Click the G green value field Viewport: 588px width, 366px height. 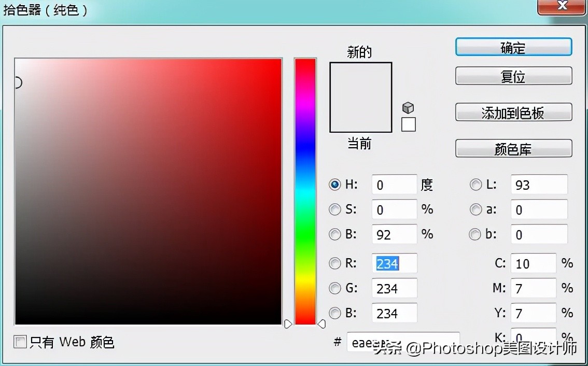coord(394,288)
